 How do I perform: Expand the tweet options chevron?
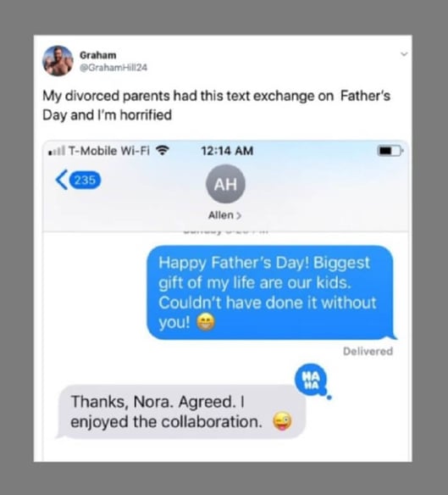click(x=404, y=54)
